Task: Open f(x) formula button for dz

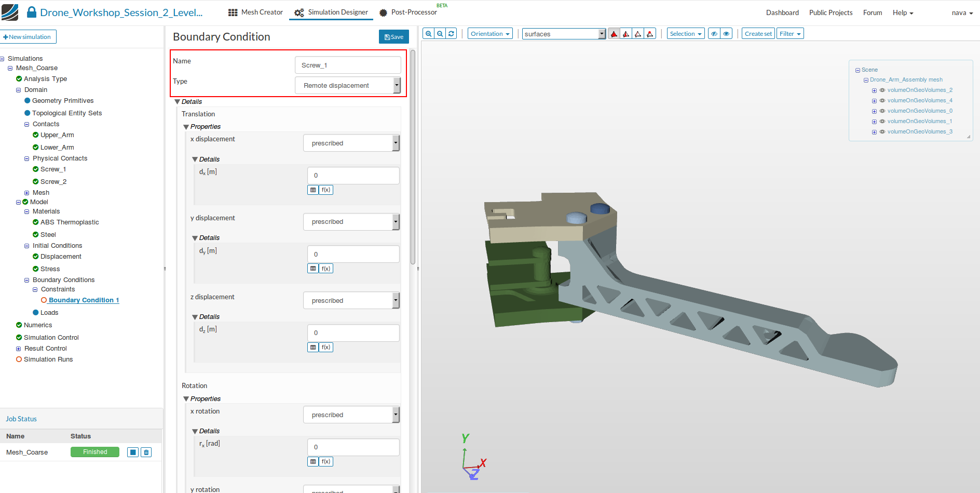Action: (x=326, y=348)
